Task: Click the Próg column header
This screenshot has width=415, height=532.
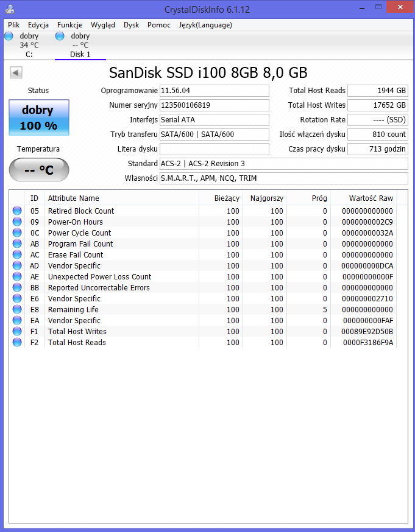Action: pos(308,198)
